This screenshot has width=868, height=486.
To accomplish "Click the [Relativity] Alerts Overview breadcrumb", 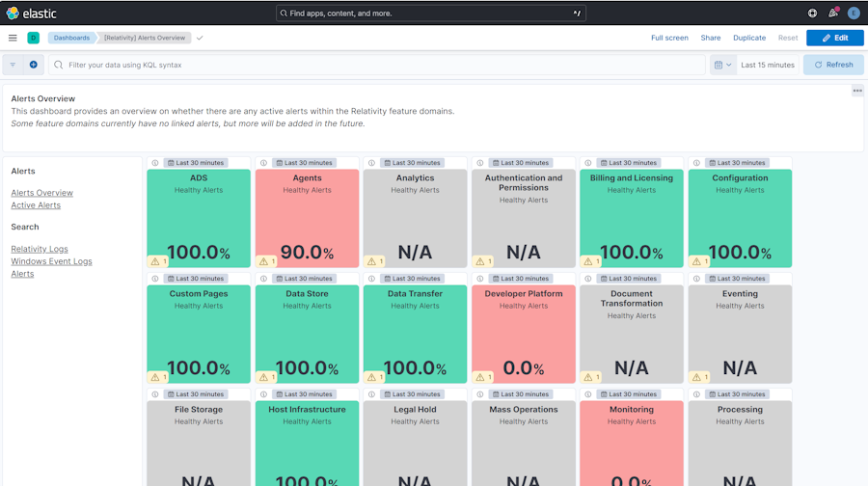I will 145,38.
